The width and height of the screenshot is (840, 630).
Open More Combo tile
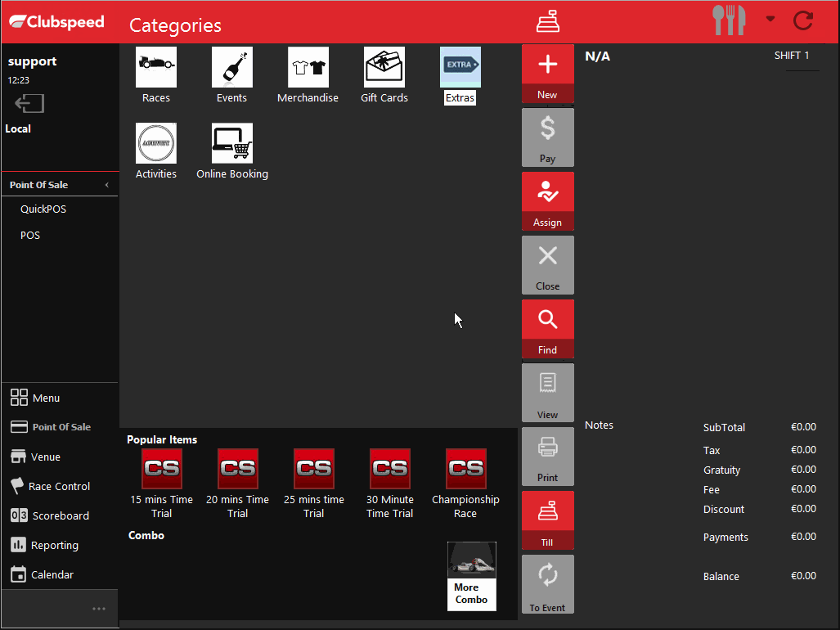coord(472,576)
